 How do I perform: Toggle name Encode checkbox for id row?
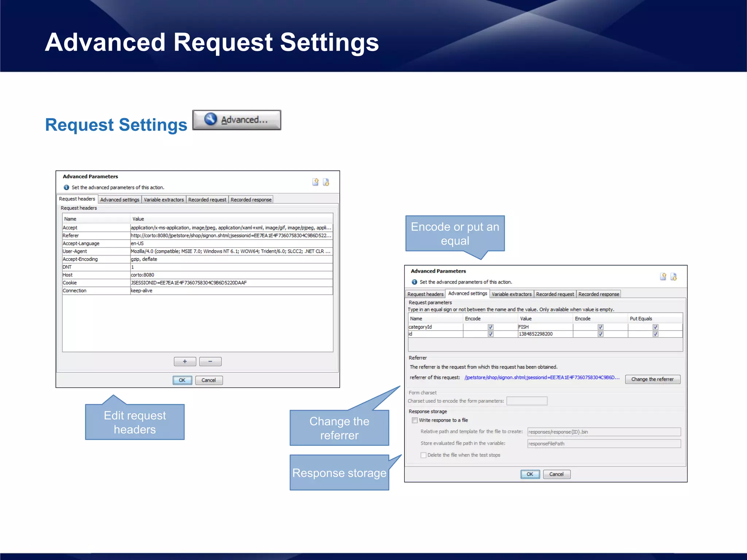[491, 334]
